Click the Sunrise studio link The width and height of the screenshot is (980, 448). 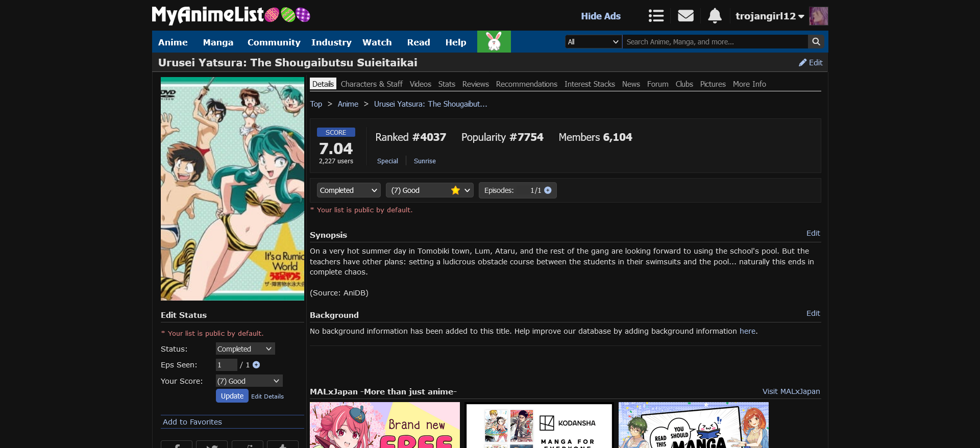[x=425, y=161]
